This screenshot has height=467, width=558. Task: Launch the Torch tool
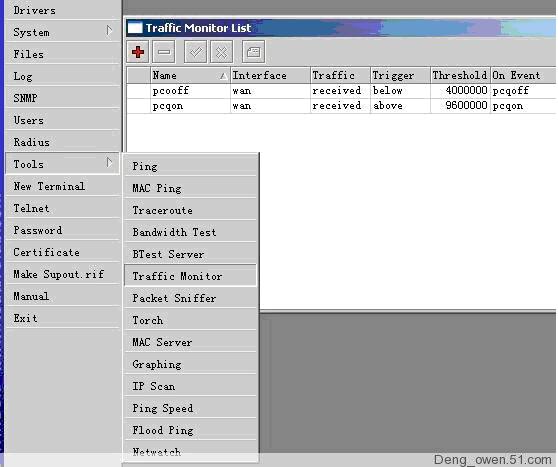(x=190, y=320)
